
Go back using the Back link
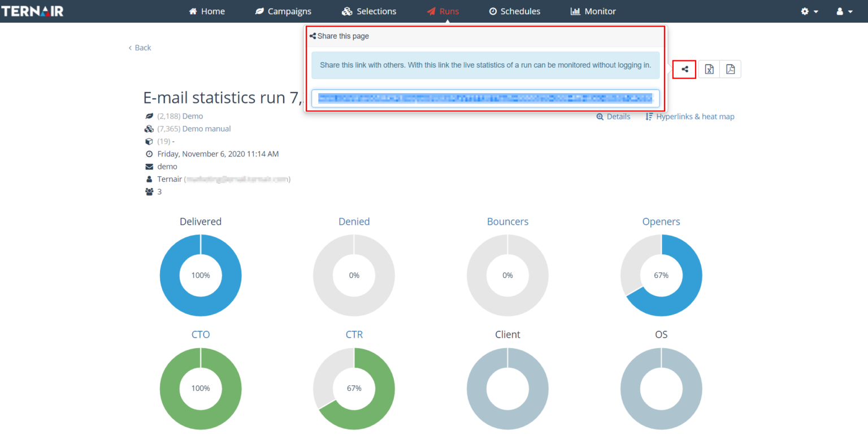click(140, 47)
